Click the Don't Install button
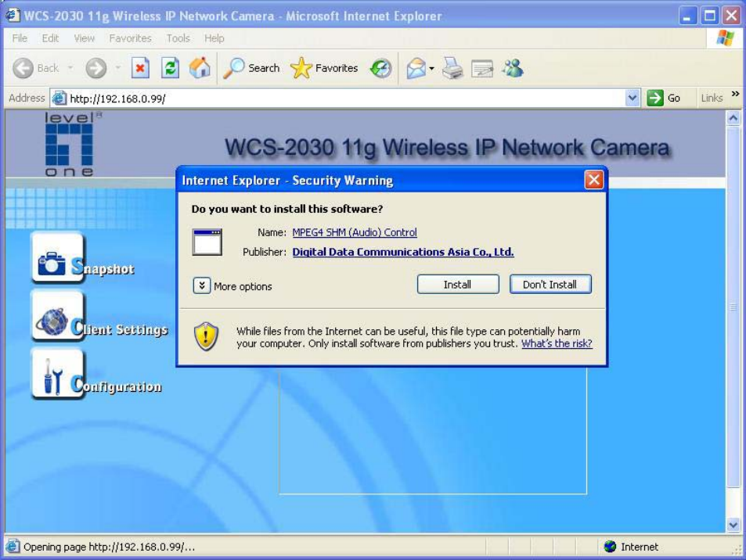 point(550,284)
